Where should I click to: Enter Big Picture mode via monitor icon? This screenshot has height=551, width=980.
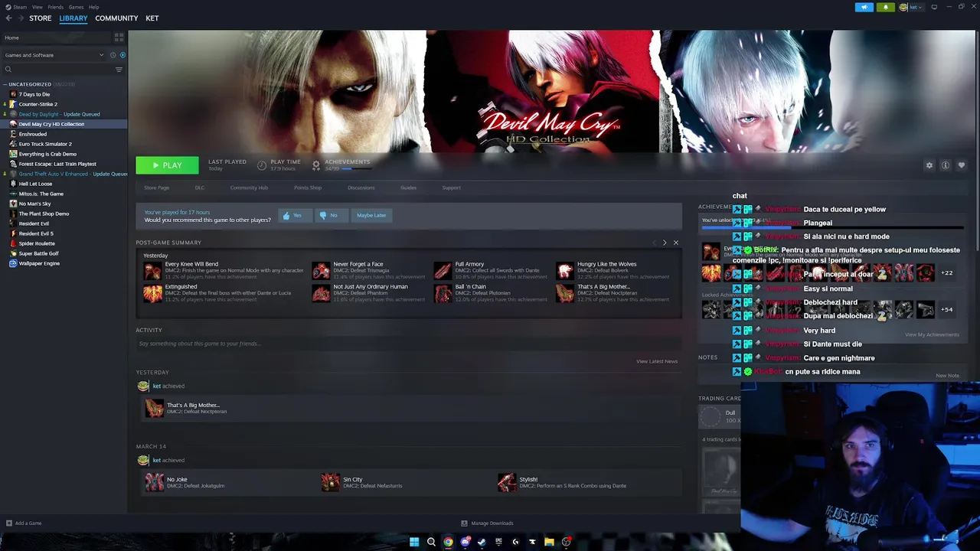[x=934, y=7]
